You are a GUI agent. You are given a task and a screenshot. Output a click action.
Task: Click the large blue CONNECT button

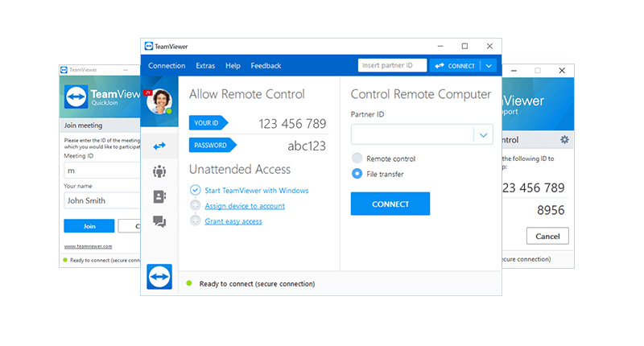point(390,204)
